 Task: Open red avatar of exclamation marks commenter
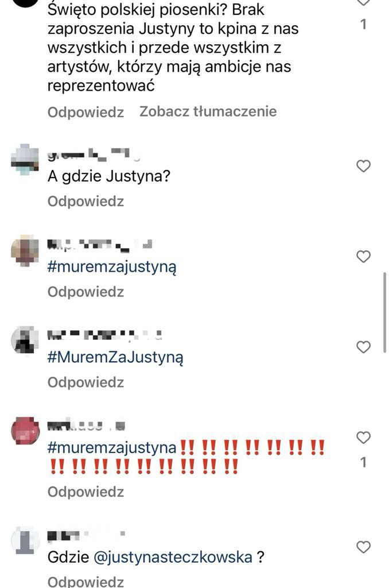[x=25, y=431]
